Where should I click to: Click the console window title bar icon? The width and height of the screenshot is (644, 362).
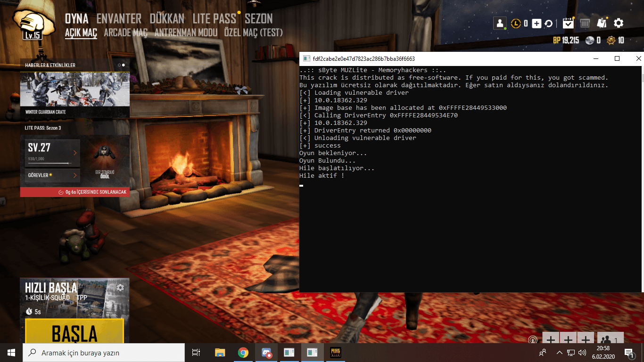pos(306,59)
